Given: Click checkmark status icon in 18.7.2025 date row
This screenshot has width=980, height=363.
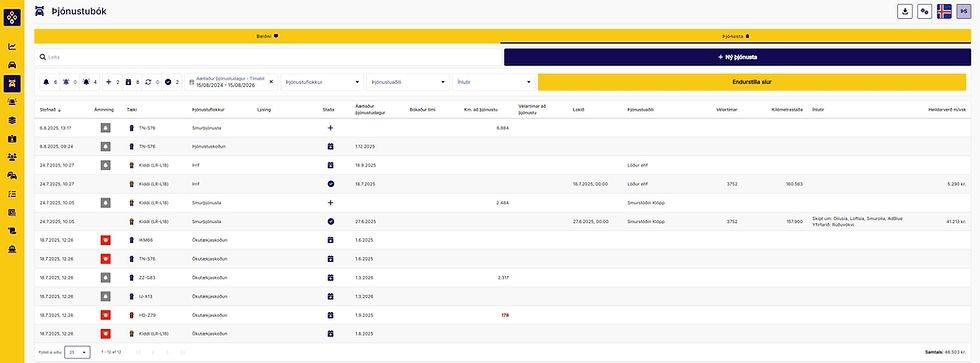Looking at the screenshot, I should [x=331, y=184].
